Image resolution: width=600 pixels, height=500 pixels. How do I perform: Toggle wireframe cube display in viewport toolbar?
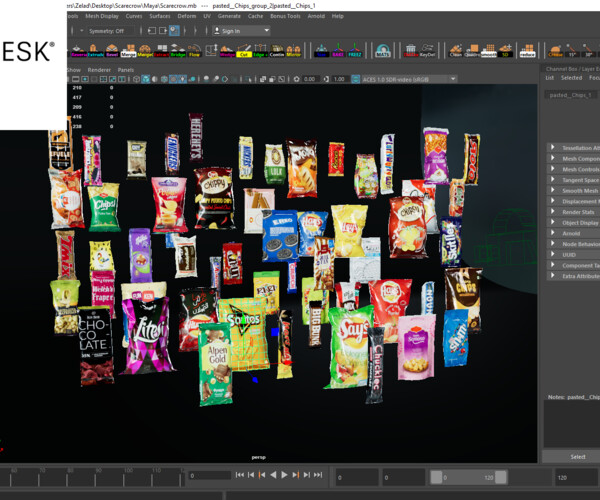point(136,79)
